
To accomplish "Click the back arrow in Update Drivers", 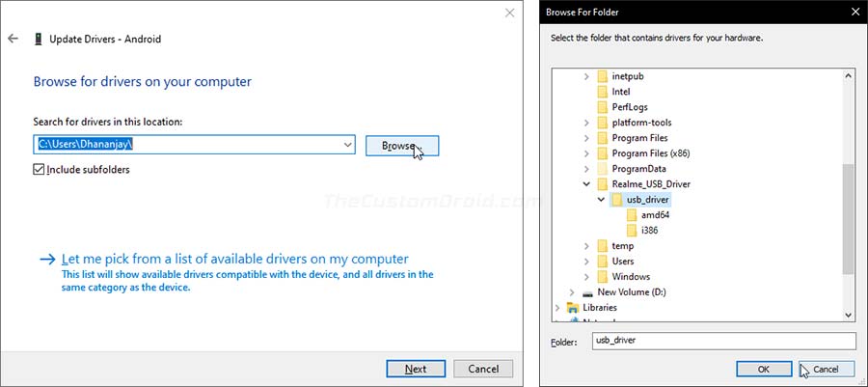I will (x=13, y=39).
